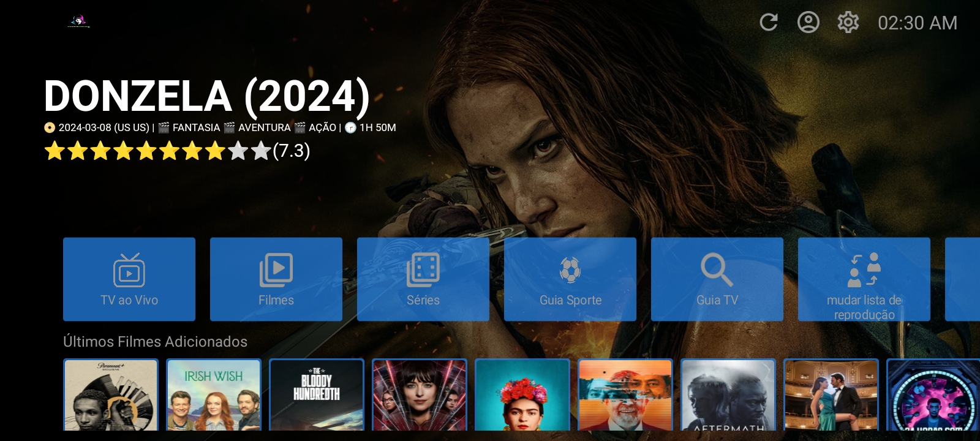Click the play-stack icon above Filmes
The width and height of the screenshot is (980, 441).
point(276,269)
